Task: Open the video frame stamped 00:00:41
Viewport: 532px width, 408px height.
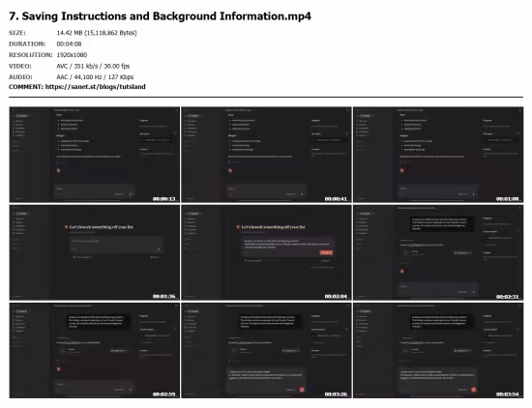Action: point(266,155)
